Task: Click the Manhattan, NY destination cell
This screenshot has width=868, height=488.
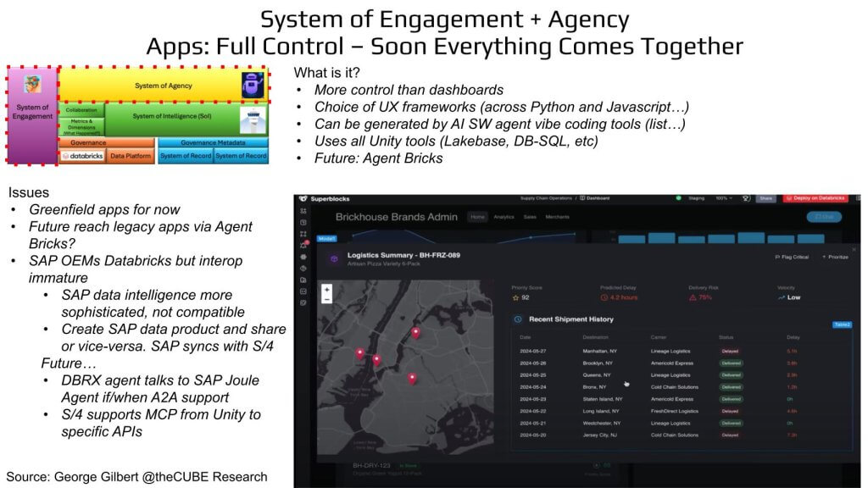Action: (x=599, y=352)
